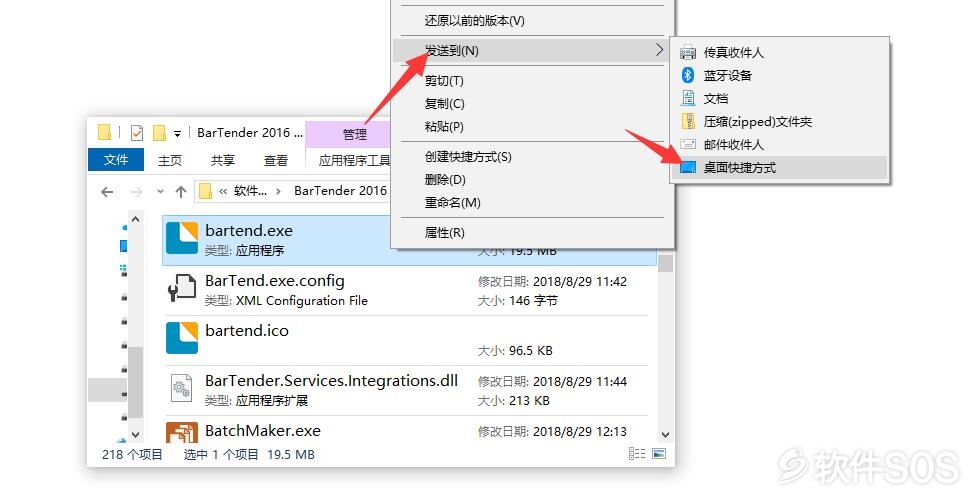
Task: Select the BatchMaker.exe file name
Action: pos(263,430)
